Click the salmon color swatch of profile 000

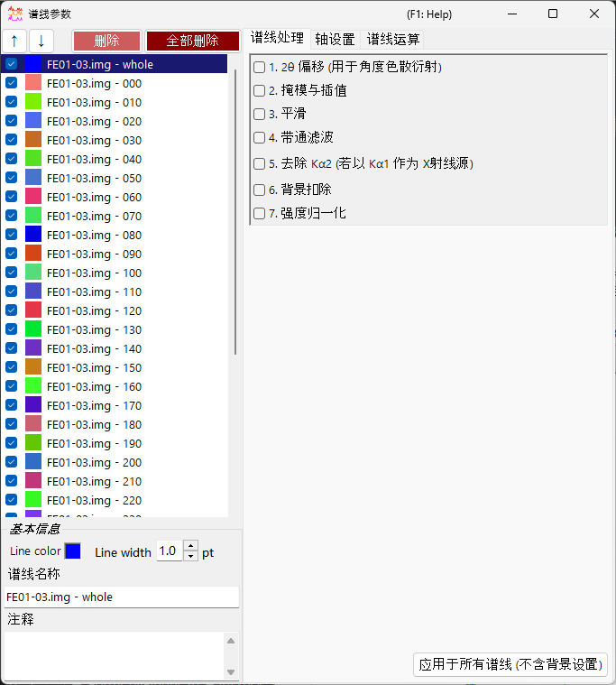33,82
